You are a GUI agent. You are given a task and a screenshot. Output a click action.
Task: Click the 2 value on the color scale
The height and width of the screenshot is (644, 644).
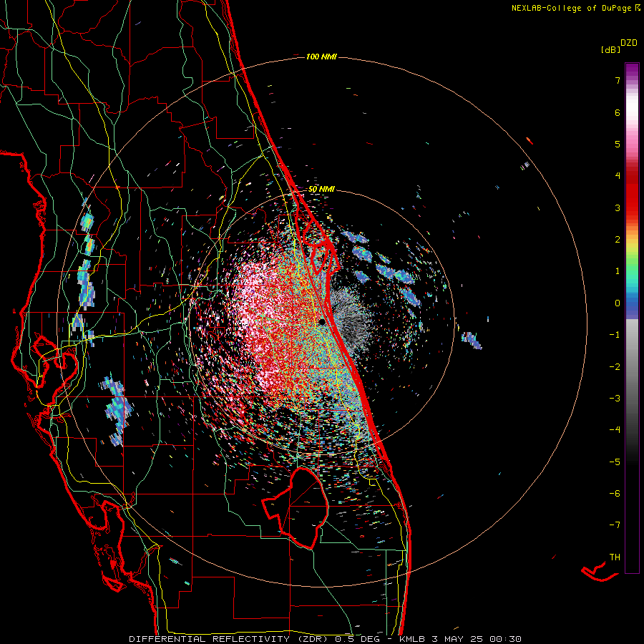(x=618, y=240)
